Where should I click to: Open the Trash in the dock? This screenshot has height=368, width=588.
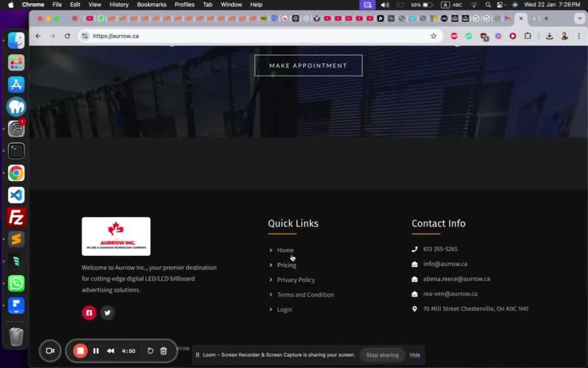(16, 336)
